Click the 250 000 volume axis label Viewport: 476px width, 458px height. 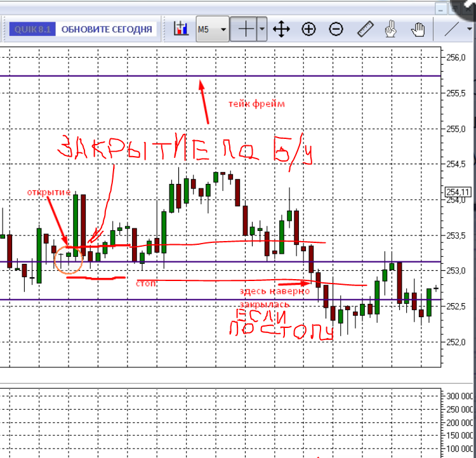coord(459,409)
